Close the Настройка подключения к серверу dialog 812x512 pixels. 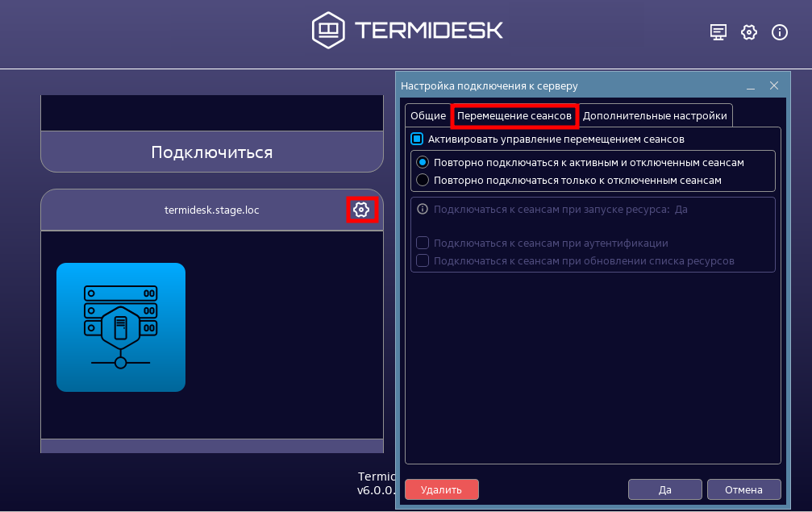[x=774, y=86]
